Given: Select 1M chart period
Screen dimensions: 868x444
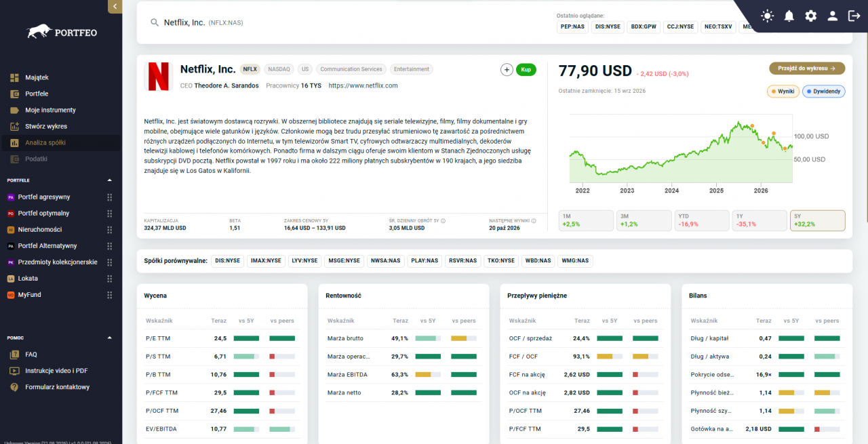Looking at the screenshot, I should [585, 220].
